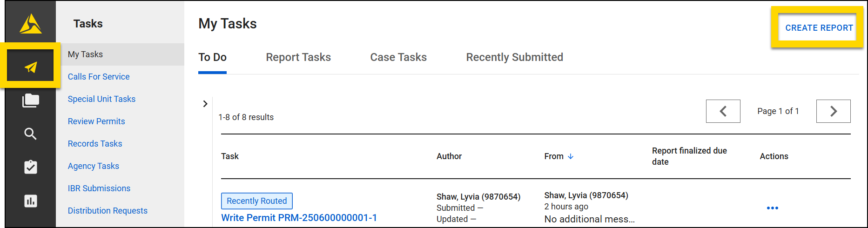Open the folders icon in sidebar
This screenshot has height=228, width=868.
click(x=31, y=101)
